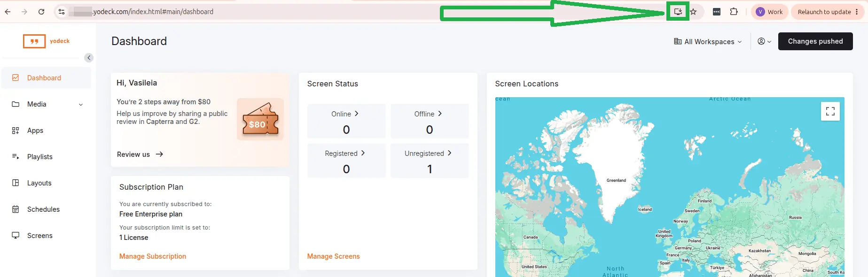Open Media in sidebar
868x277 pixels.
(46, 104)
